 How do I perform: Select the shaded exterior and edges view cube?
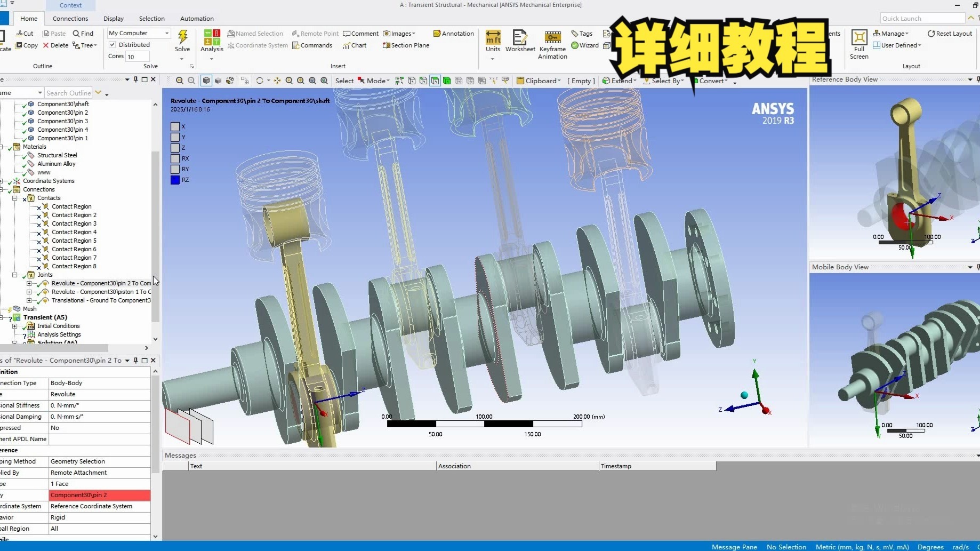(x=206, y=81)
